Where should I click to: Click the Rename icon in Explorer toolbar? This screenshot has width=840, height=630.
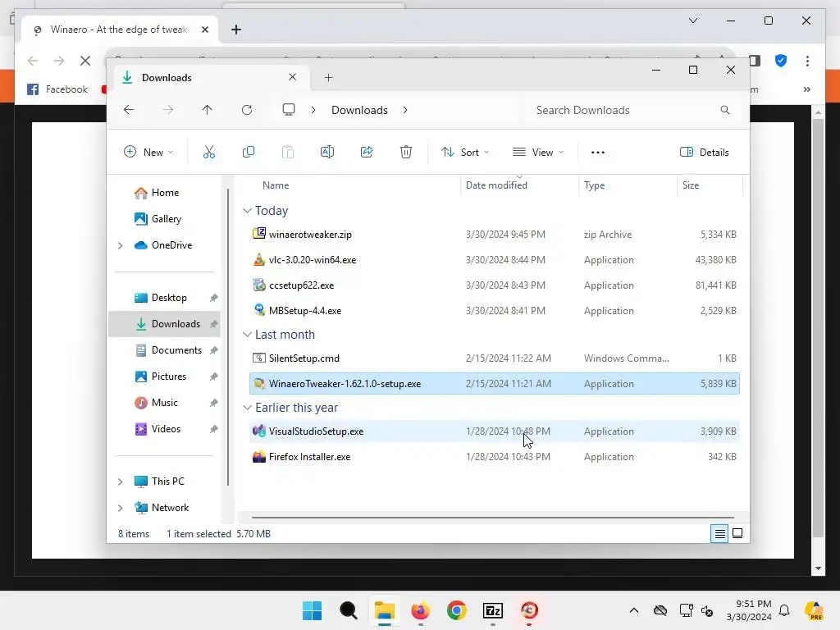327,152
